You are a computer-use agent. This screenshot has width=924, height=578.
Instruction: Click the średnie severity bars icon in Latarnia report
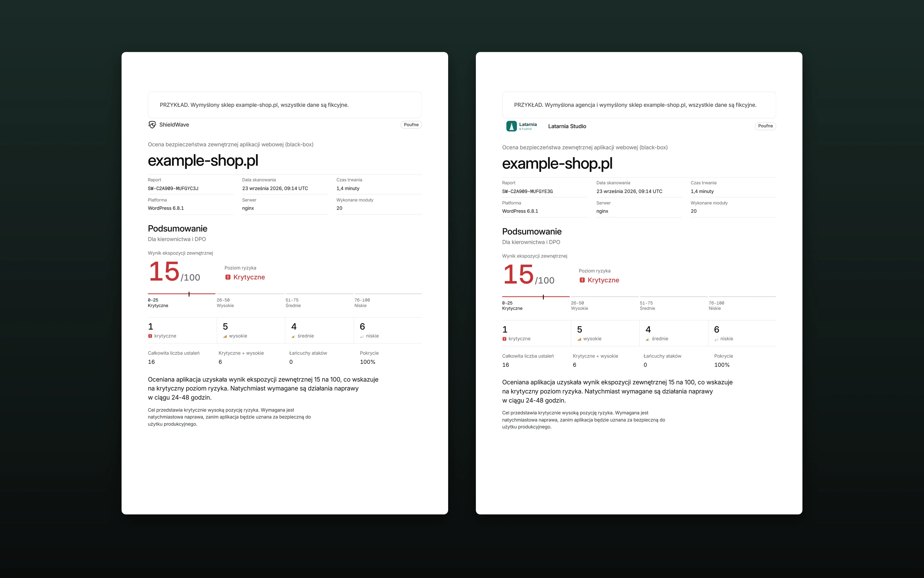(x=648, y=339)
